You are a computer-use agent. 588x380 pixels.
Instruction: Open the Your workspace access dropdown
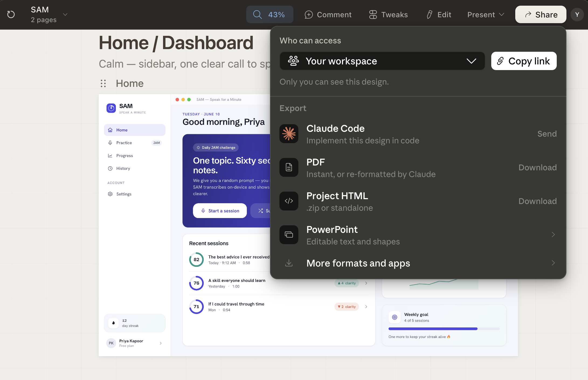click(382, 61)
